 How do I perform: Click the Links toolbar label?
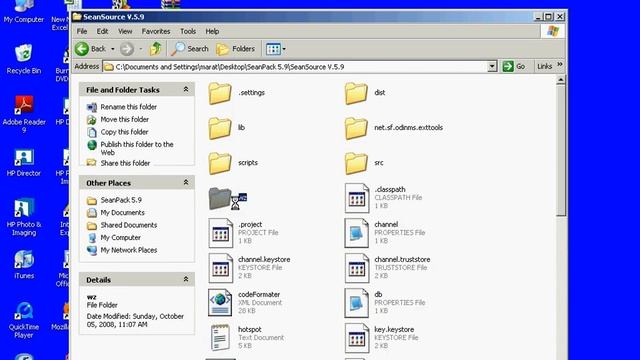click(x=544, y=66)
